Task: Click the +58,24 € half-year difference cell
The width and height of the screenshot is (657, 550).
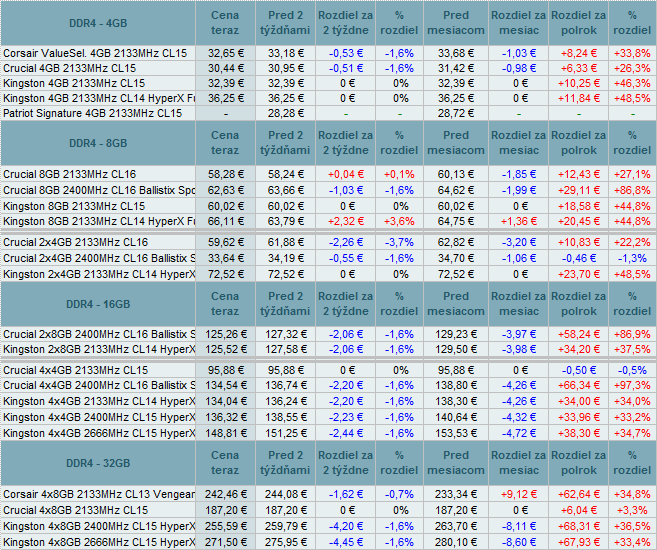Action: 578,334
